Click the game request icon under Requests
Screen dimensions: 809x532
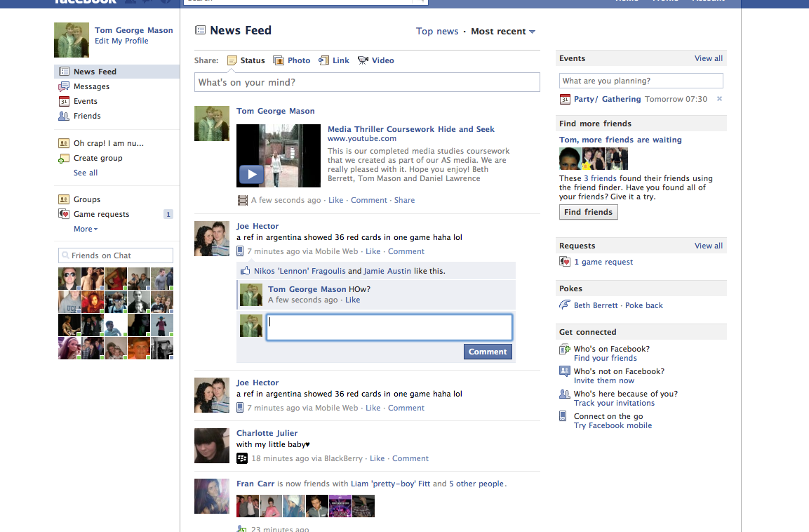[565, 262]
